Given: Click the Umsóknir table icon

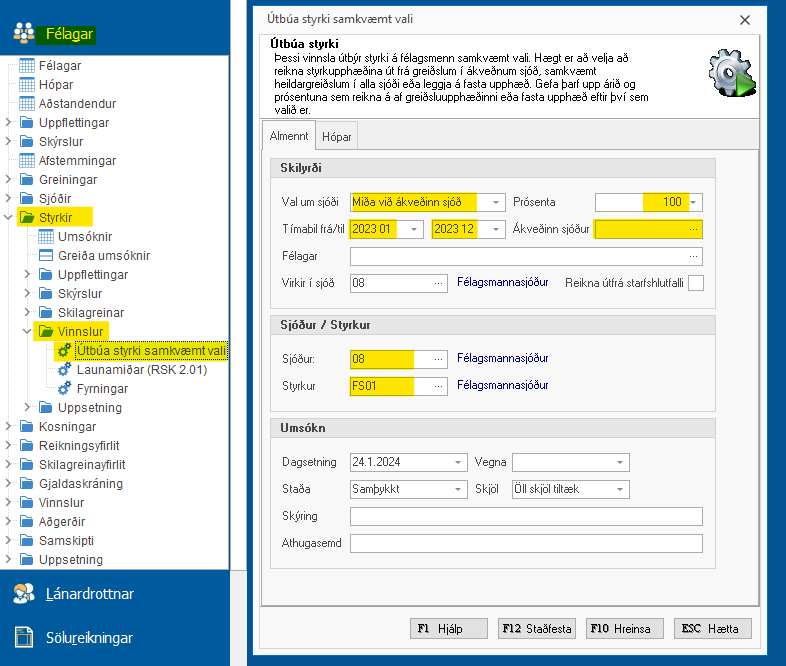Looking at the screenshot, I should tap(46, 236).
